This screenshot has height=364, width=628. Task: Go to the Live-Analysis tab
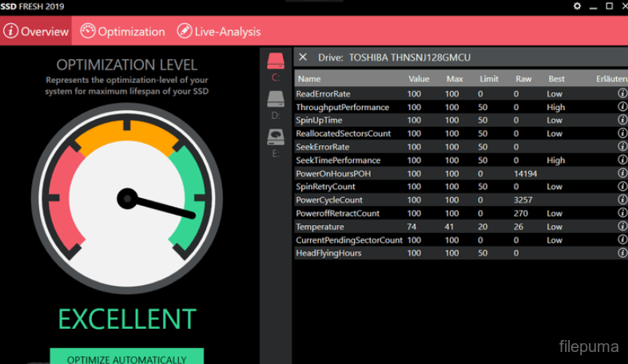pyautogui.click(x=218, y=32)
